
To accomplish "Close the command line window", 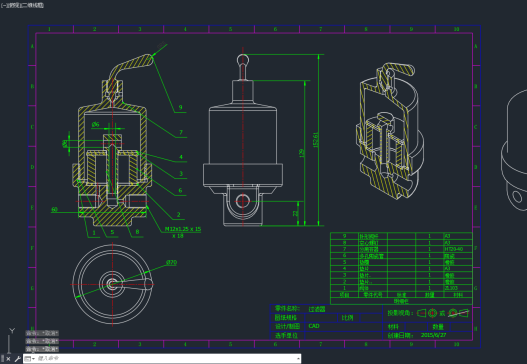I will [x=8, y=359].
